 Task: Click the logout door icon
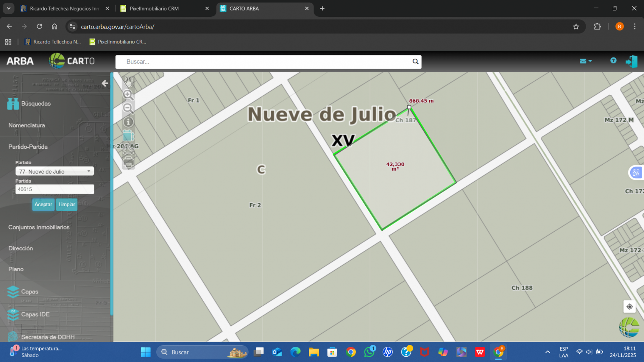point(631,61)
